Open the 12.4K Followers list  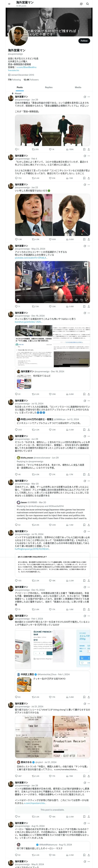31,80
